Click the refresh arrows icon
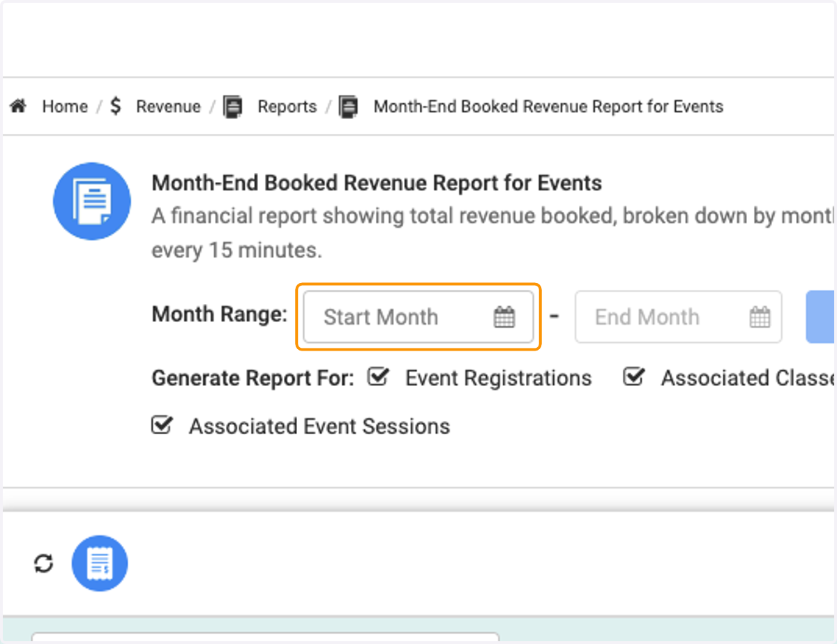 44,563
